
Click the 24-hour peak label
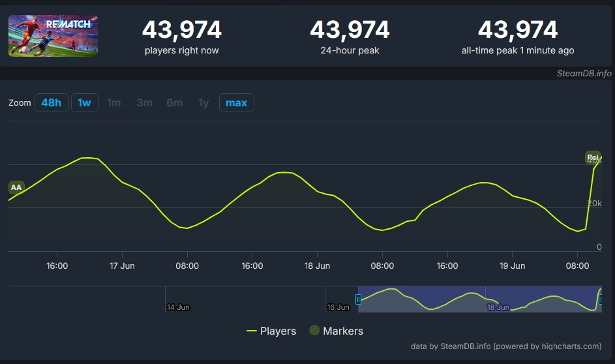click(x=350, y=51)
